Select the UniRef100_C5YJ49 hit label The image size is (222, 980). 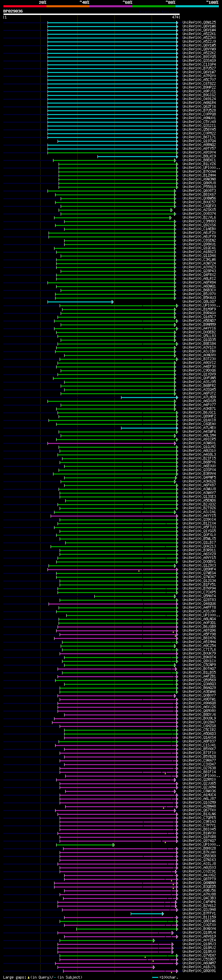[199, 122]
